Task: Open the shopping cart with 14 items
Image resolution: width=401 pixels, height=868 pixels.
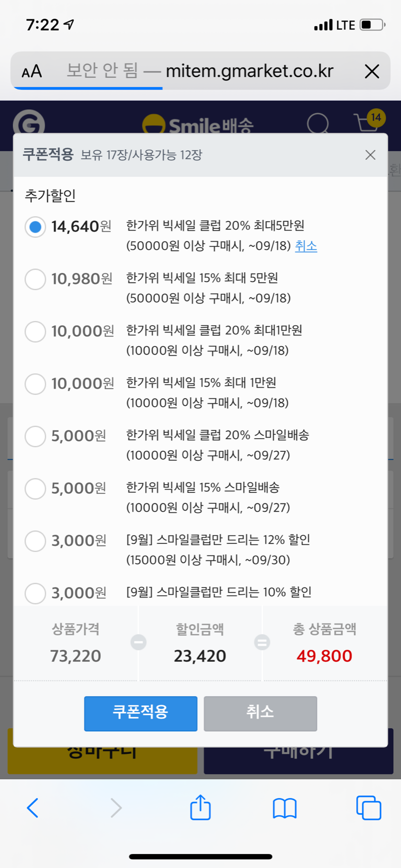Action: click(367, 122)
